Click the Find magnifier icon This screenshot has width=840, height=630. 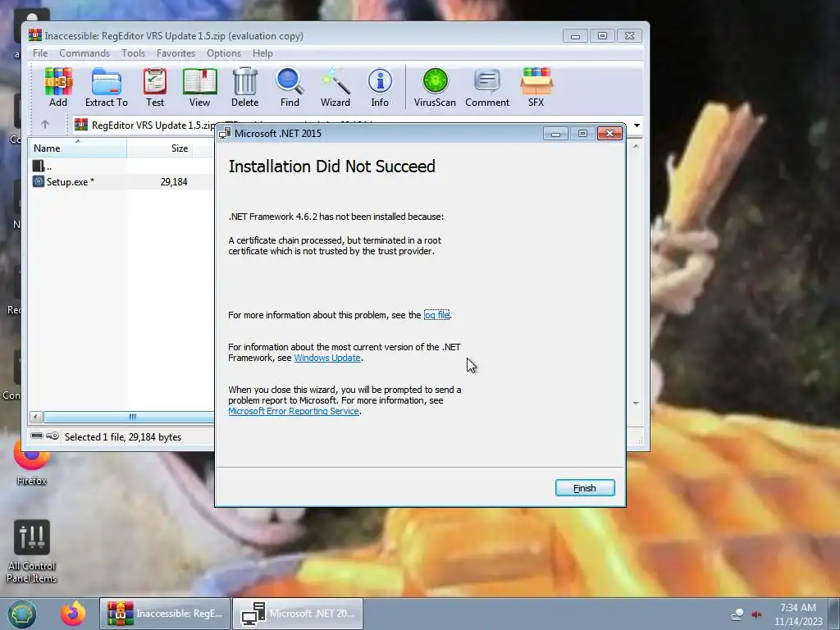tap(290, 87)
